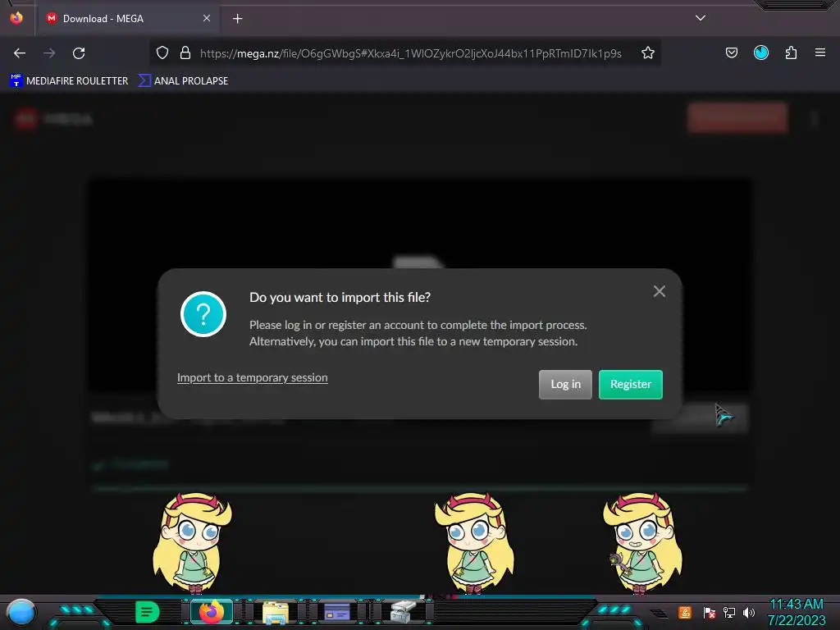Click the Firefox View icon at top left
The width and height of the screenshot is (840, 630).
(x=16, y=18)
